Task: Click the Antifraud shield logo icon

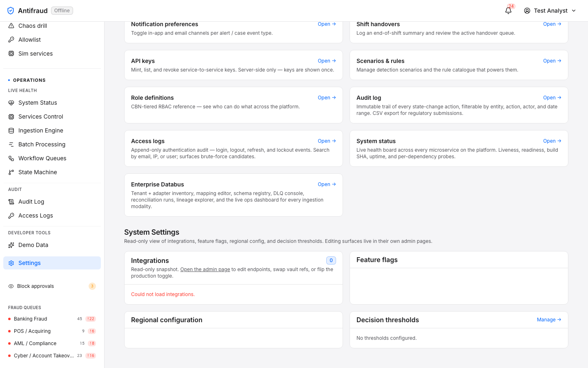Action: (x=11, y=11)
